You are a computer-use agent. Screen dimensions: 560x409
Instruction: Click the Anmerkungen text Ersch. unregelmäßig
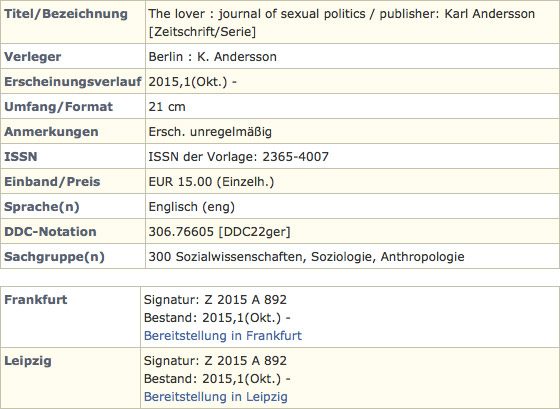point(210,132)
